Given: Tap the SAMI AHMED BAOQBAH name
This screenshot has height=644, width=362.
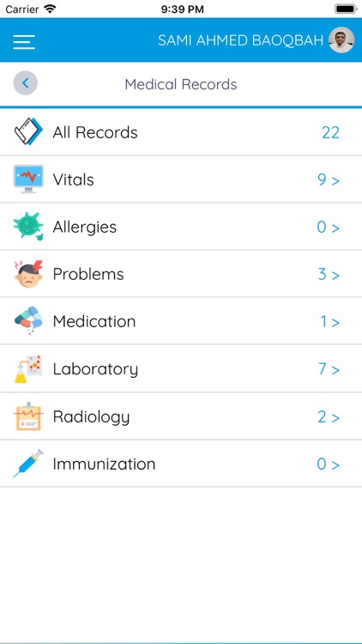Looking at the screenshot, I should tap(240, 40).
